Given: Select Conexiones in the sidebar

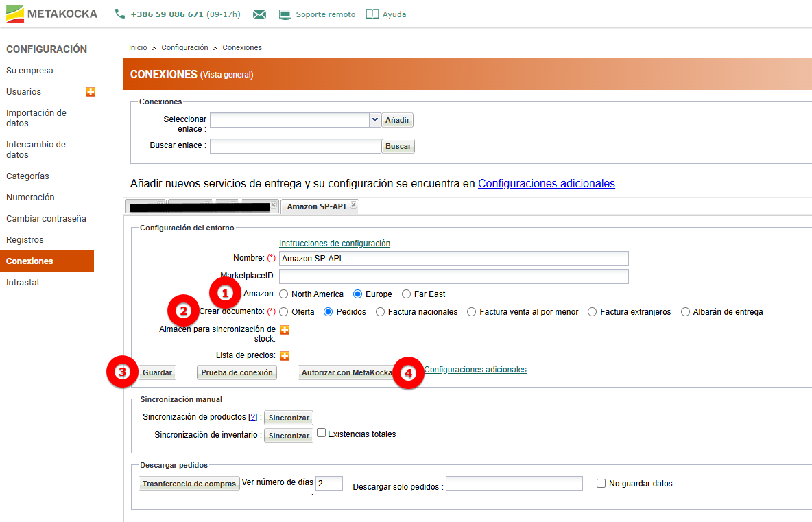Looking at the screenshot, I should (47, 261).
